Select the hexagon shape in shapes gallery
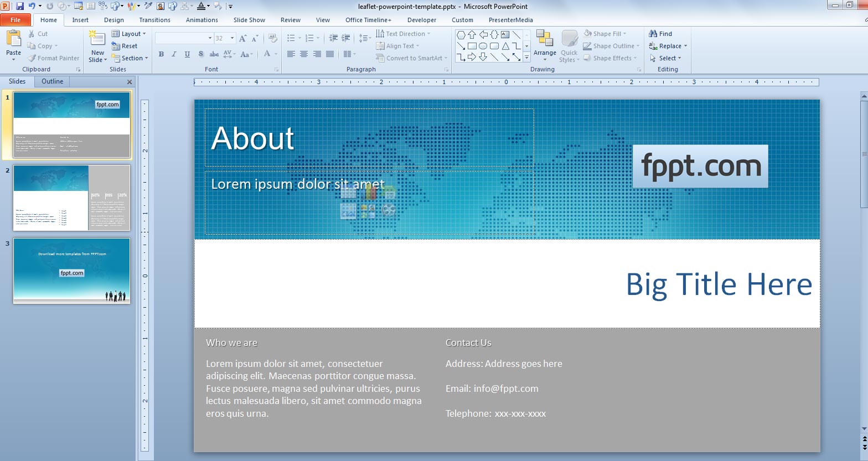This screenshot has height=461, width=868. [461, 34]
